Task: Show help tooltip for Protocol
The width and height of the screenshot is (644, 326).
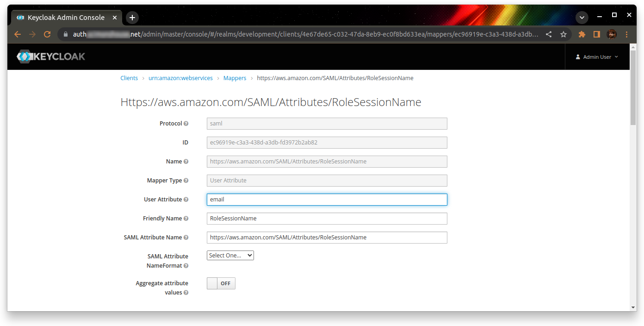Action: [186, 124]
